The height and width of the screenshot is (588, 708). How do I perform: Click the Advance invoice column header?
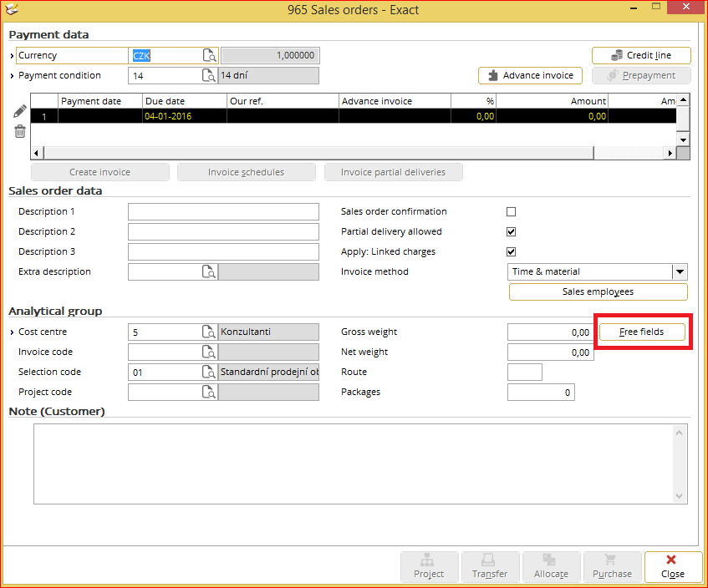tap(395, 101)
